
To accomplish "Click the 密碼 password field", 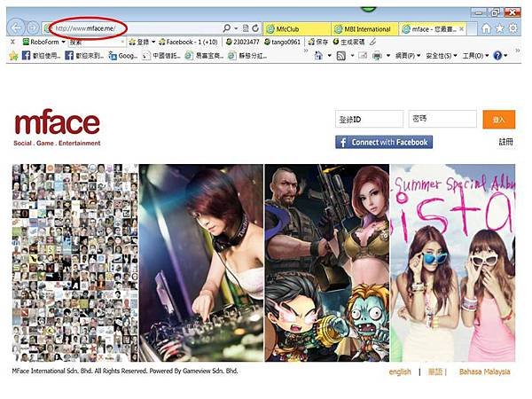I will 442,119.
